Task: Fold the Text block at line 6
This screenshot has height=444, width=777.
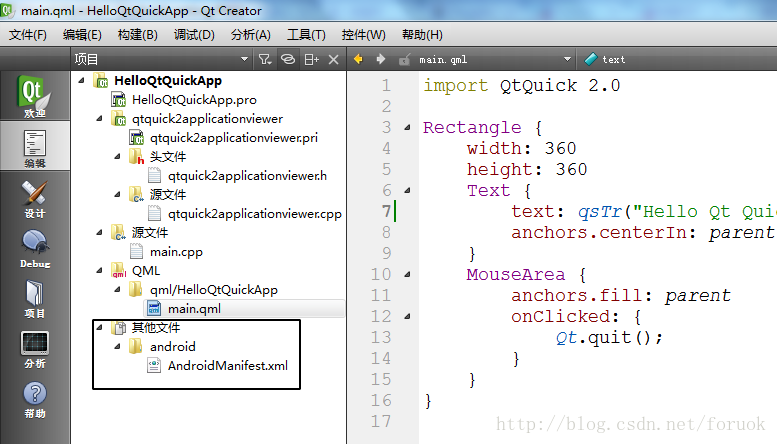Action: pos(407,190)
